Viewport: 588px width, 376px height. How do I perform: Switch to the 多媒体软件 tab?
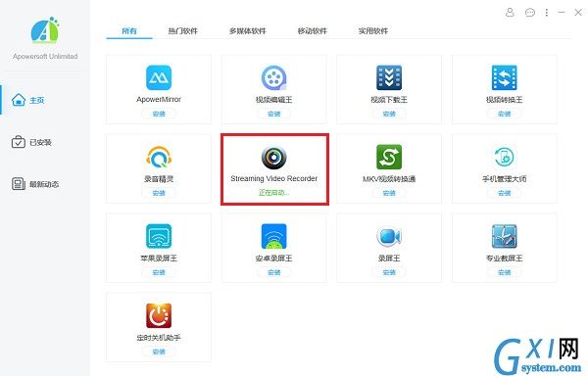(x=248, y=30)
